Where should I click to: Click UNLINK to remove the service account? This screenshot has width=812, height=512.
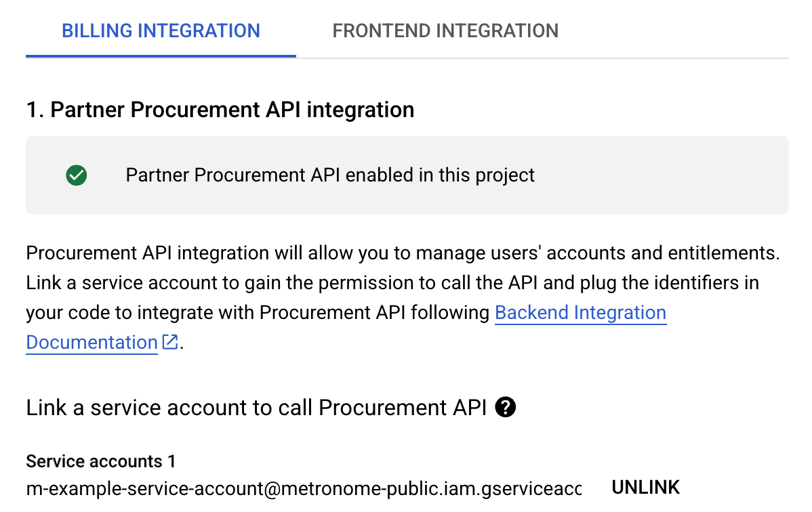[x=645, y=486]
